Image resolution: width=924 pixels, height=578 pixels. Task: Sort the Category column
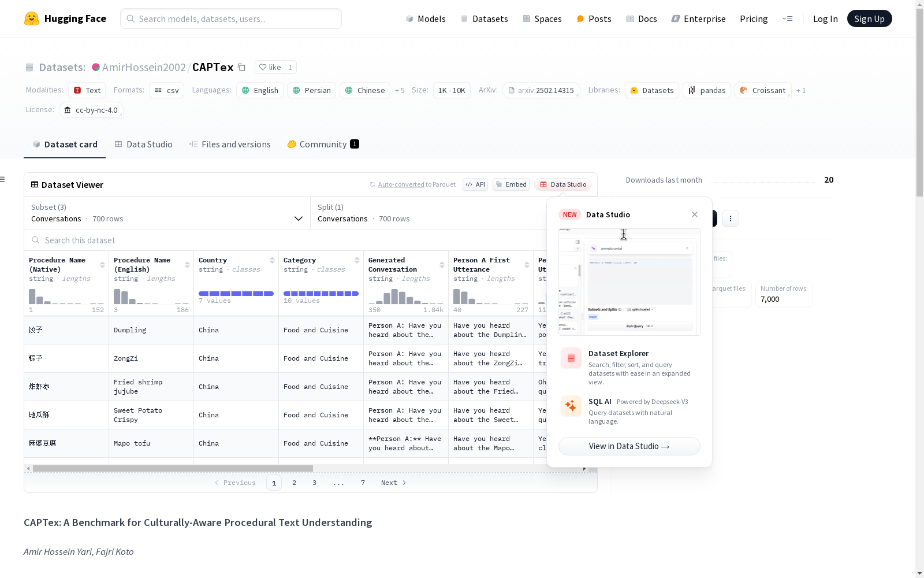(357, 260)
